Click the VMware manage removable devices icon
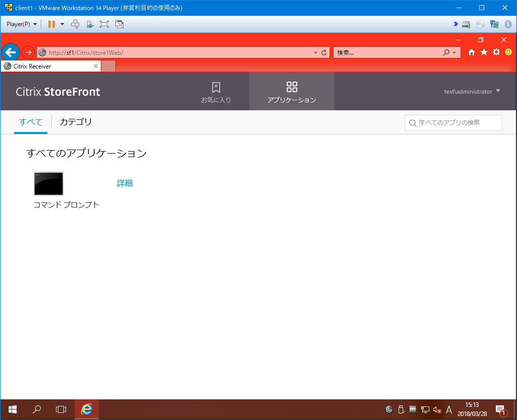This screenshot has width=517, height=420. [90, 24]
